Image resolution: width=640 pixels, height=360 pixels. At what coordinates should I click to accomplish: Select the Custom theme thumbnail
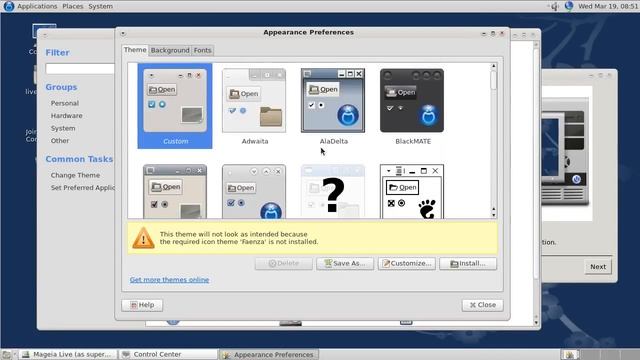(175, 106)
